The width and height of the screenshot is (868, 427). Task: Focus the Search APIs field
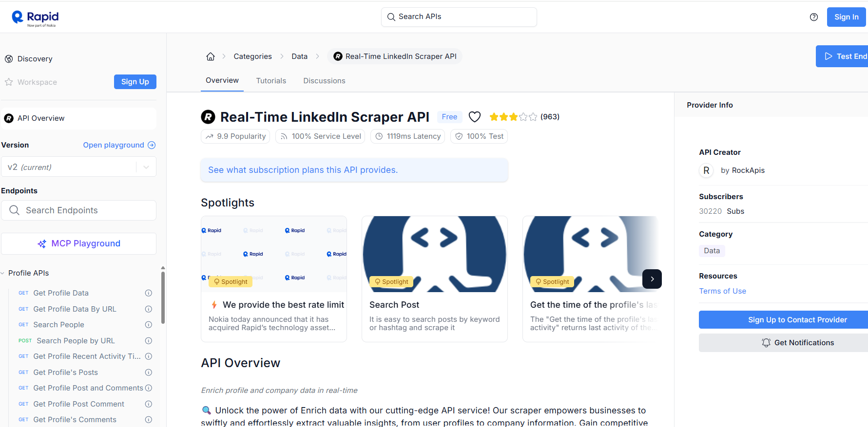459,17
